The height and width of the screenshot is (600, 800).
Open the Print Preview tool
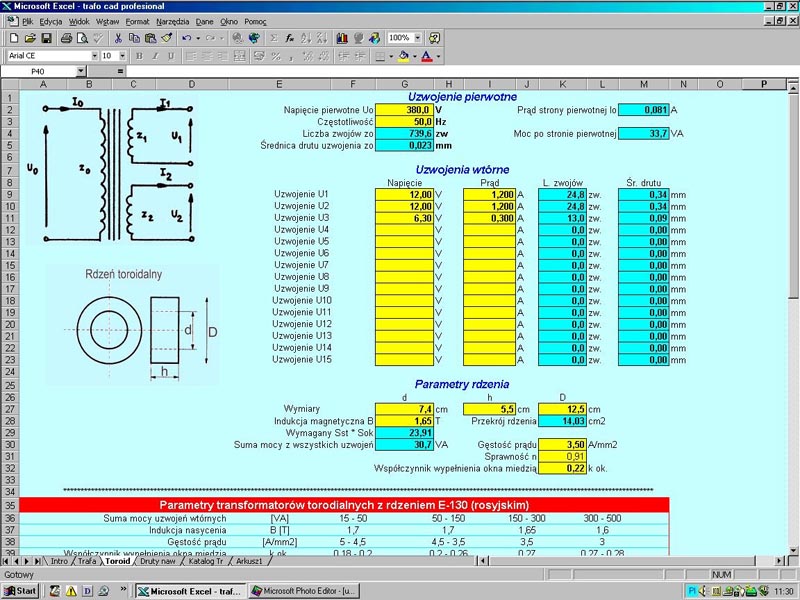click(x=82, y=38)
